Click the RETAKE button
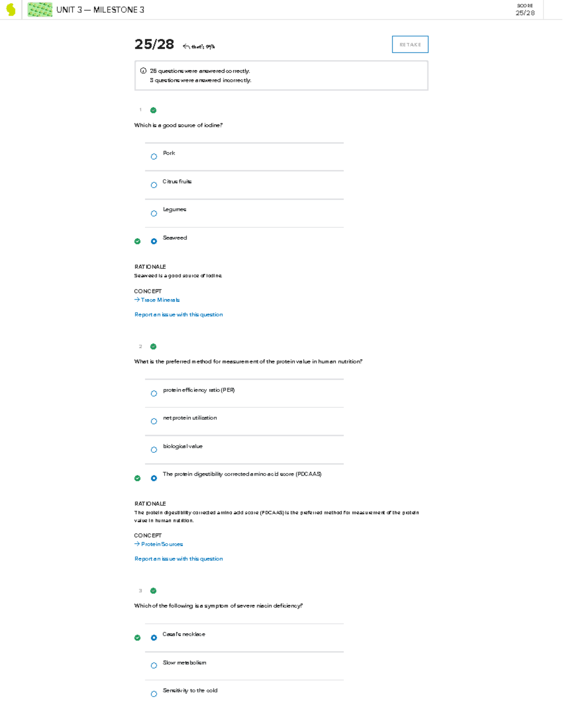The image size is (563, 728). 410,45
